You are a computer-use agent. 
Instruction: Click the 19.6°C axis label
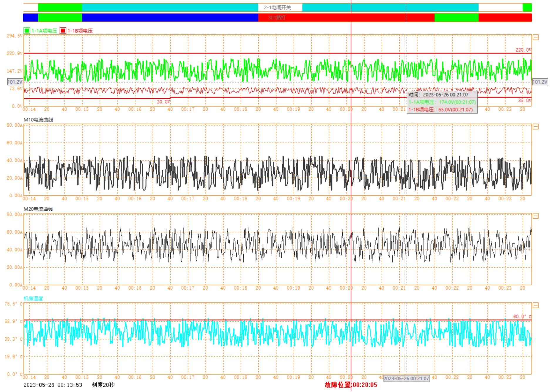click(x=14, y=357)
